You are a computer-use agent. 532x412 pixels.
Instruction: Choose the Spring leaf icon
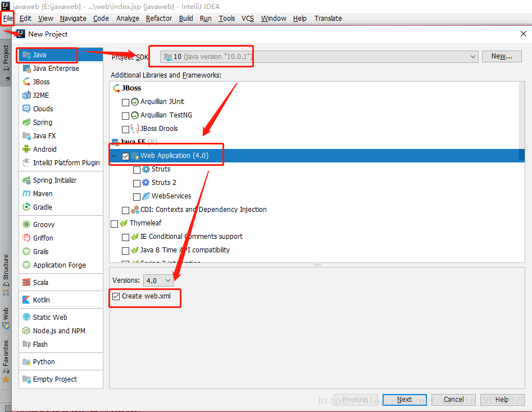click(x=26, y=122)
